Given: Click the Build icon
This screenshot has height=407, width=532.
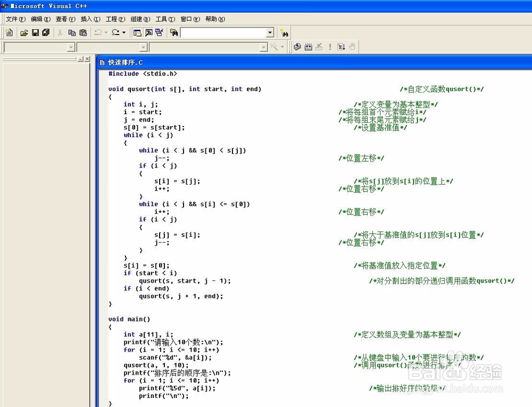Looking at the screenshot, I should coord(309,47).
